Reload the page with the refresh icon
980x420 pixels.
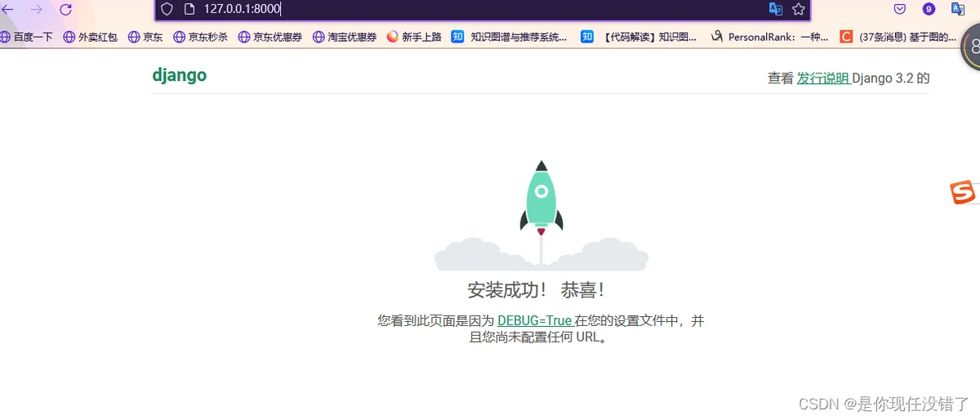click(66, 9)
